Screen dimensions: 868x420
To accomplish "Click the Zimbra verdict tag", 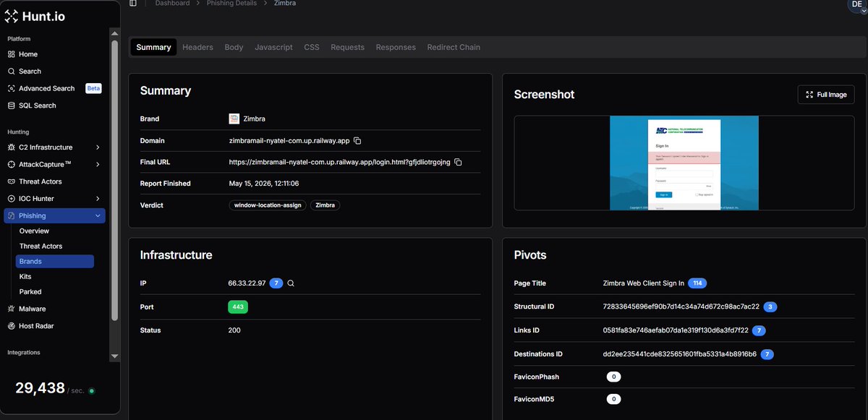I will (x=325, y=205).
